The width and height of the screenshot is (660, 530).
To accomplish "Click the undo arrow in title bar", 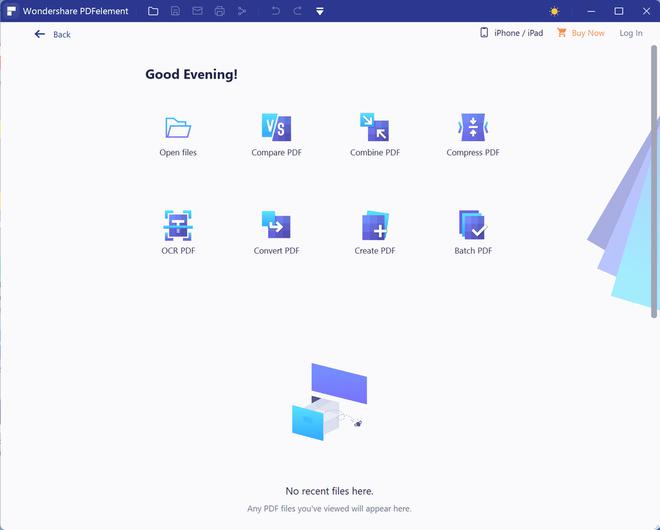I will click(276, 11).
